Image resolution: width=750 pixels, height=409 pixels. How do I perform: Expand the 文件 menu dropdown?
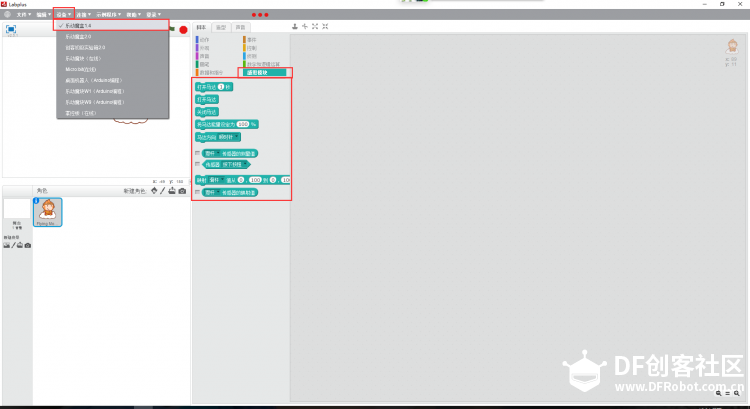(23, 15)
